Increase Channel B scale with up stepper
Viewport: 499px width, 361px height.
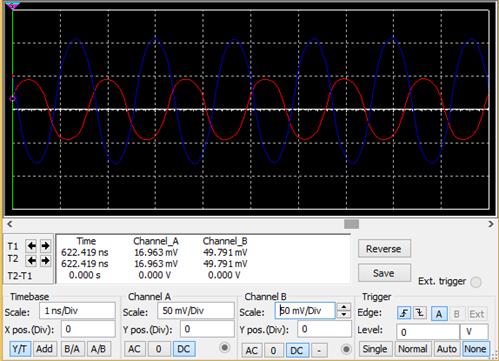[344, 307]
